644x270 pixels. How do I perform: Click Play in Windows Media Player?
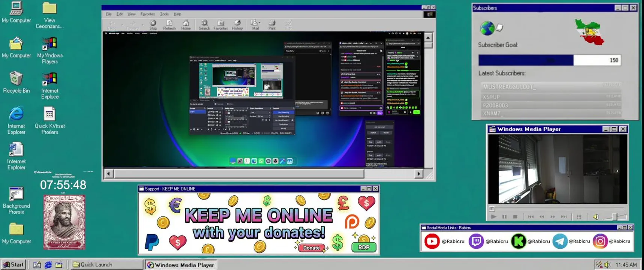tap(493, 216)
